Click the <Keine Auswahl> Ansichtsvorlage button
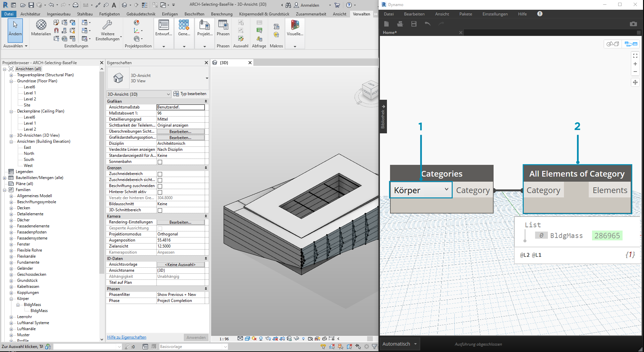The image size is (644, 352). 181,265
